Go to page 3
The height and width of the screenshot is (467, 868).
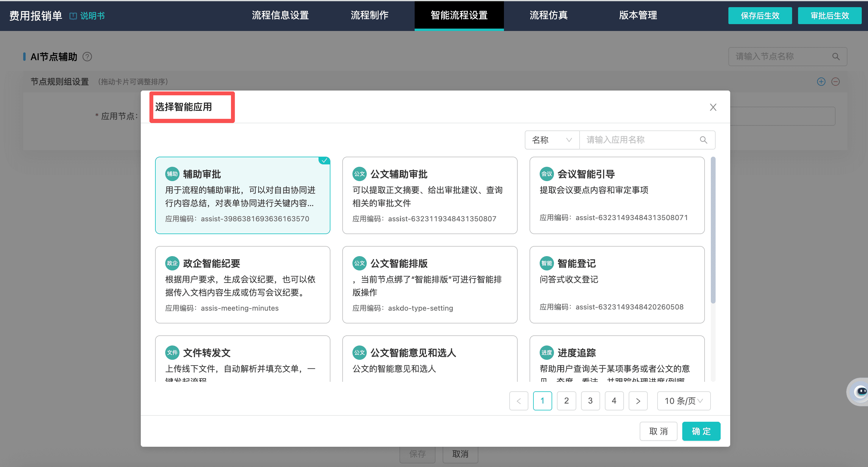tap(590, 401)
